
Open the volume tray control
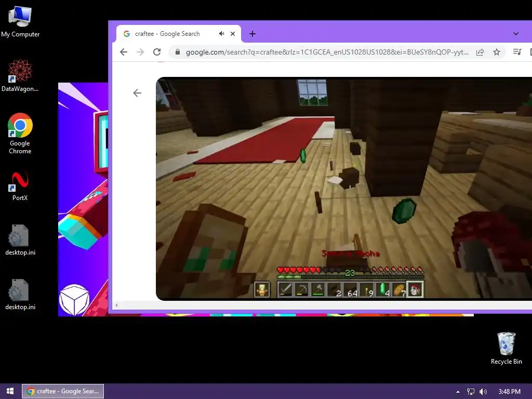483,392
